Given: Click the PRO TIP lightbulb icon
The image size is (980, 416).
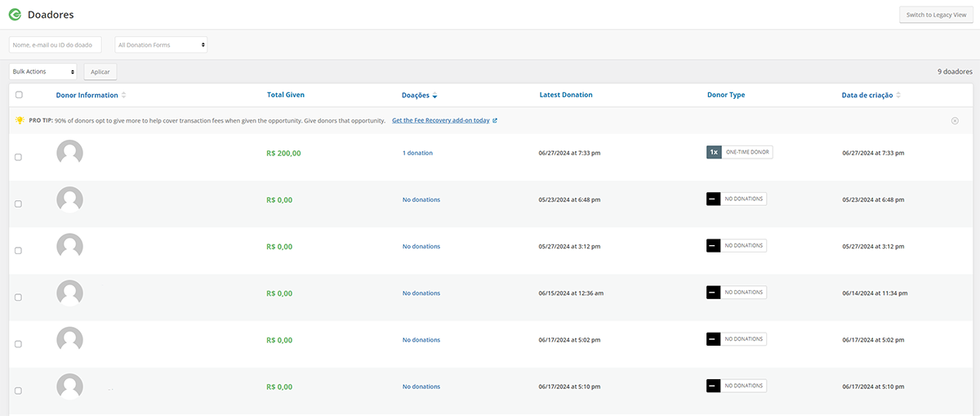Looking at the screenshot, I should [20, 120].
